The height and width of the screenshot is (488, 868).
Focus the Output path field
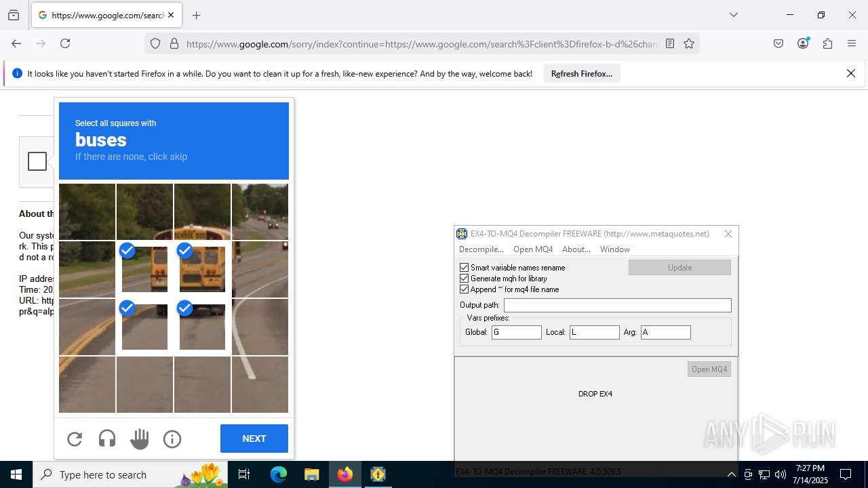[618, 306]
